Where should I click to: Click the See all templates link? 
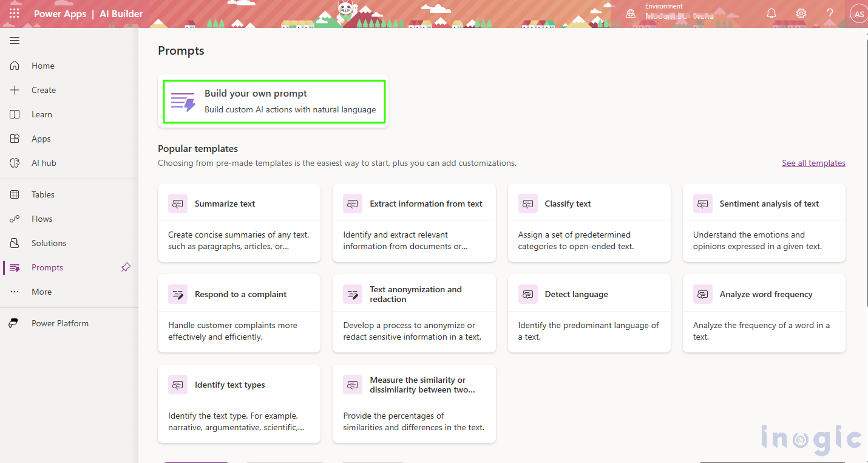point(813,163)
